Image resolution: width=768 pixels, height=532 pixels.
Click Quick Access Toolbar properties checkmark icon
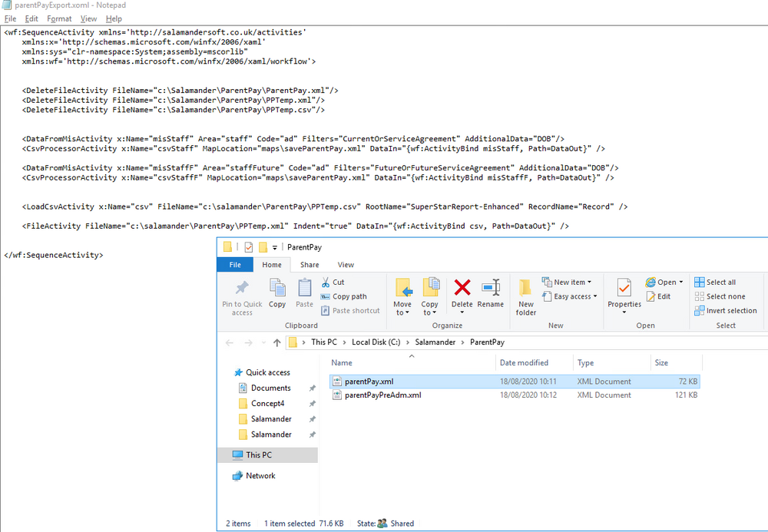[x=248, y=247]
